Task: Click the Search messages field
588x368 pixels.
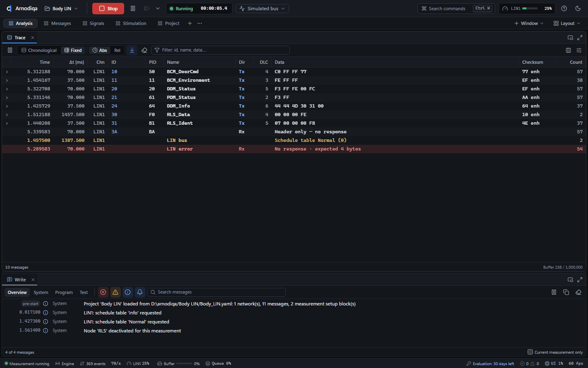Action: 216,292
